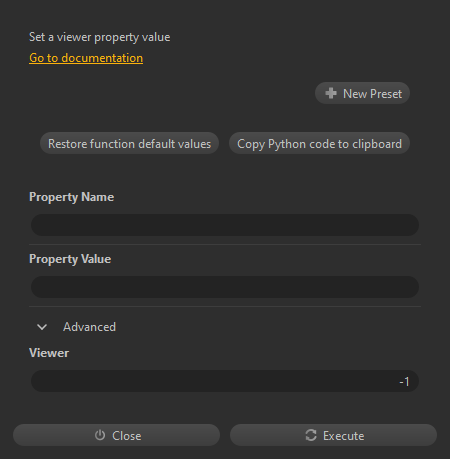Create a New Preset
450x459 pixels.
(362, 93)
